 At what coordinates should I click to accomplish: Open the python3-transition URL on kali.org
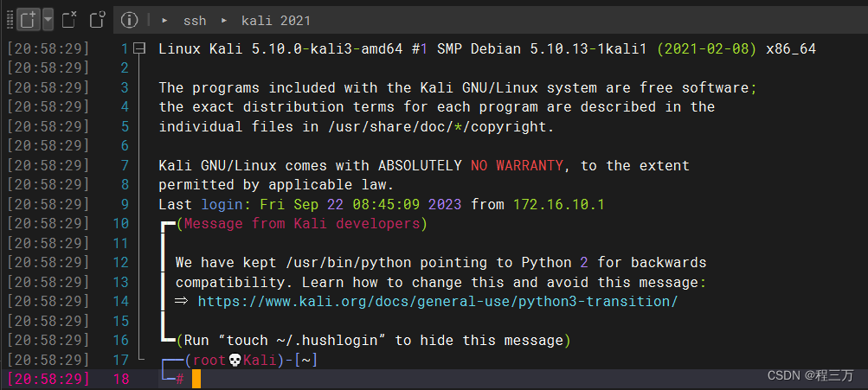click(x=437, y=302)
